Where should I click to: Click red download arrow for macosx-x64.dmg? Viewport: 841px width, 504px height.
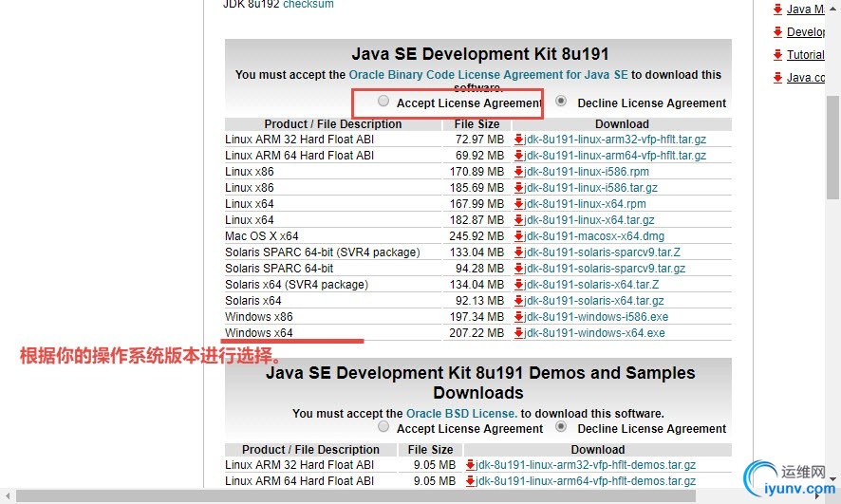point(518,236)
